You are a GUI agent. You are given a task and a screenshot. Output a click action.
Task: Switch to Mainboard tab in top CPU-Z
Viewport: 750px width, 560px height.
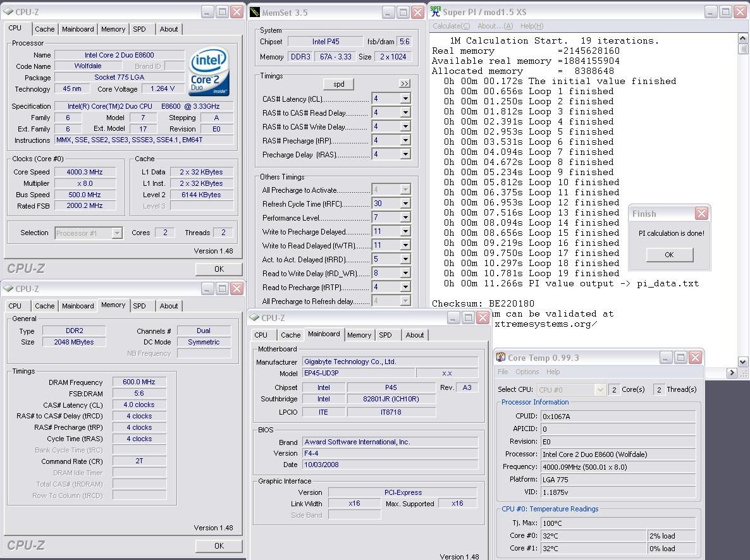(78, 29)
